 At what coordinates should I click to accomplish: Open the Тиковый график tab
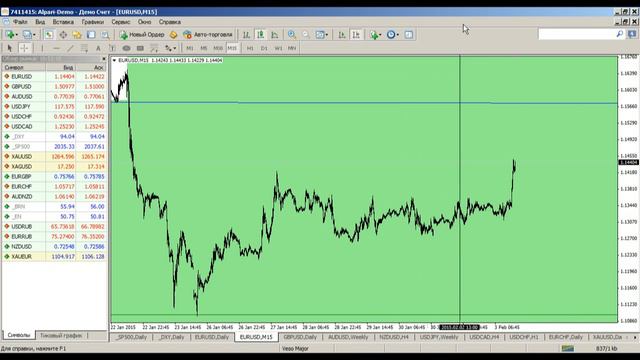click(x=61, y=336)
